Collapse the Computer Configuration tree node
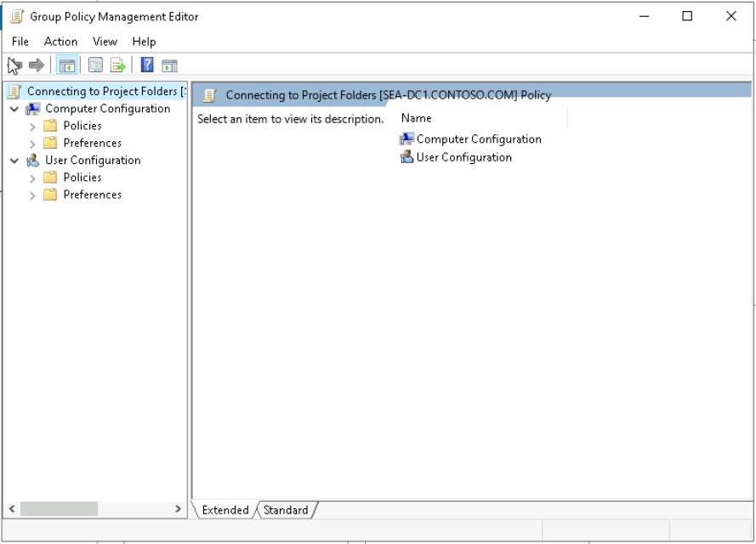756x544 pixels. (14, 110)
